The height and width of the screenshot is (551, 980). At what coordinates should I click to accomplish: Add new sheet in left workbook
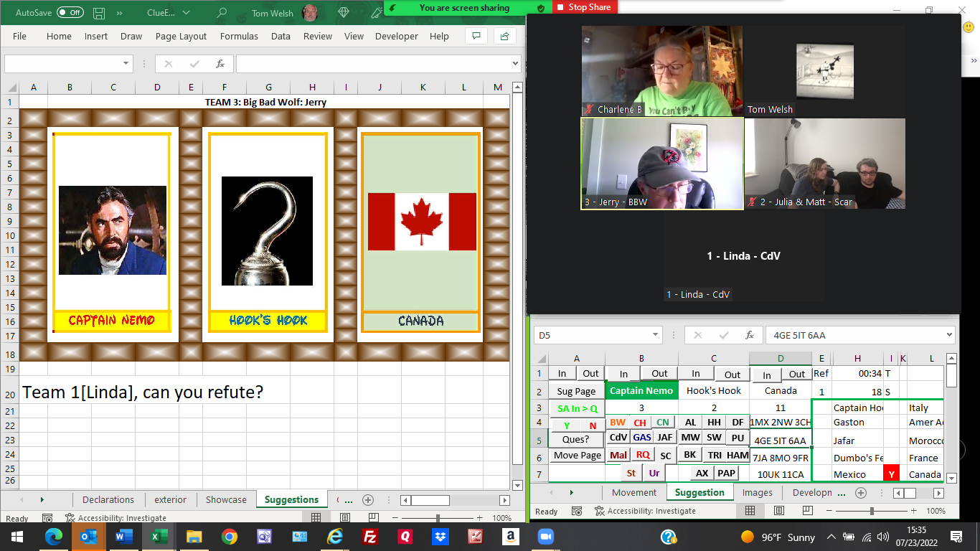pyautogui.click(x=368, y=500)
